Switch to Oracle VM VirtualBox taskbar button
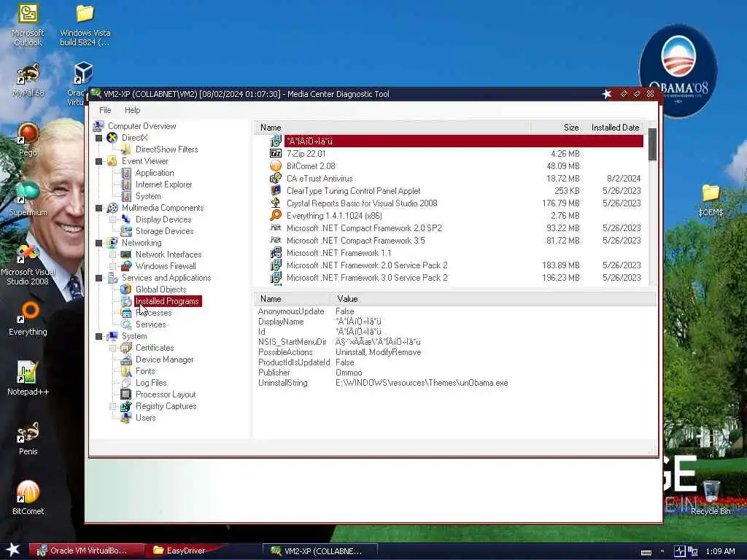Image resolution: width=747 pixels, height=560 pixels. pos(88,551)
